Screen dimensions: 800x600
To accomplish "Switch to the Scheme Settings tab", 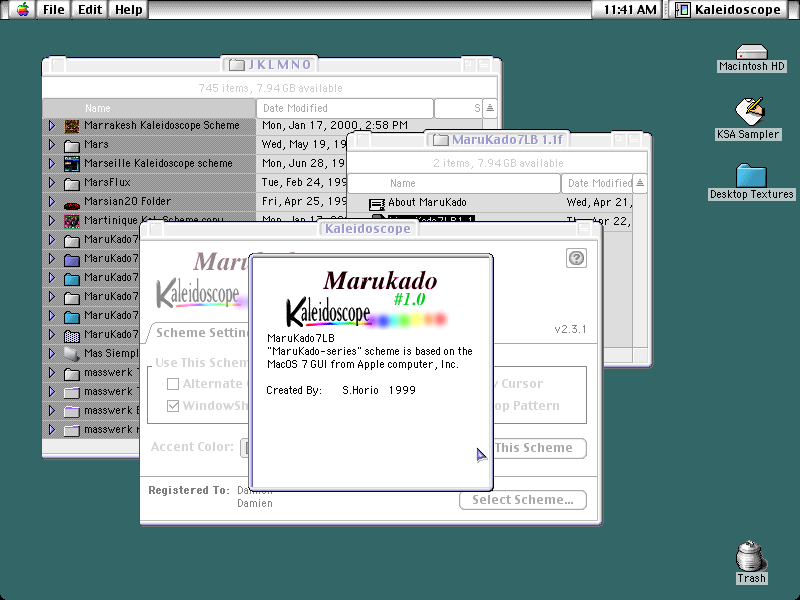I will pyautogui.click(x=201, y=333).
